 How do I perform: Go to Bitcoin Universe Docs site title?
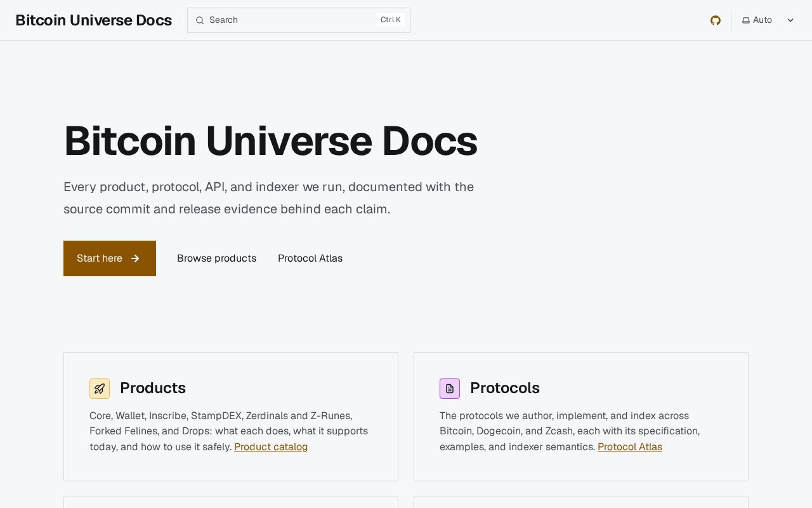[x=93, y=20]
